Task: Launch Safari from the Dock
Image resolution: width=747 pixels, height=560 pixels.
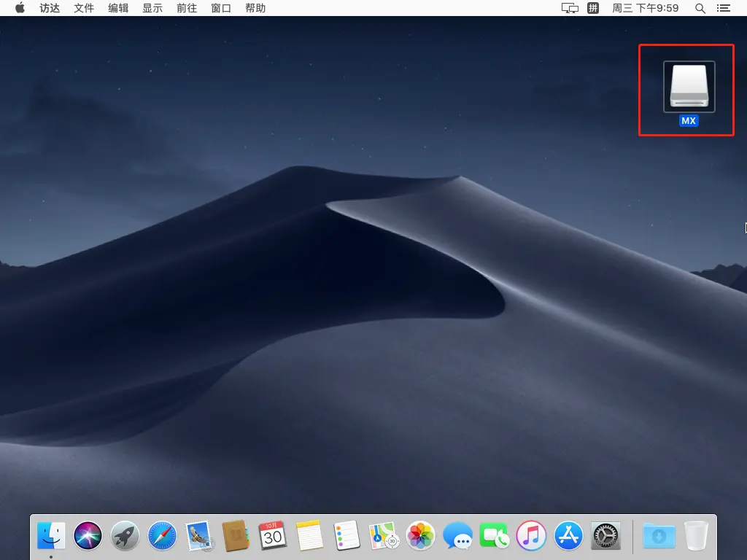Action: click(x=161, y=535)
